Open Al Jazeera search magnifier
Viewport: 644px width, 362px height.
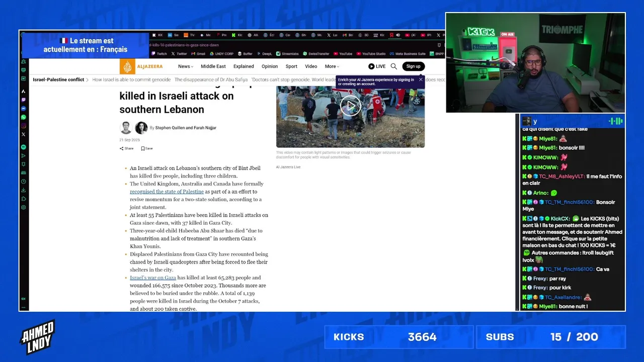[394, 66]
